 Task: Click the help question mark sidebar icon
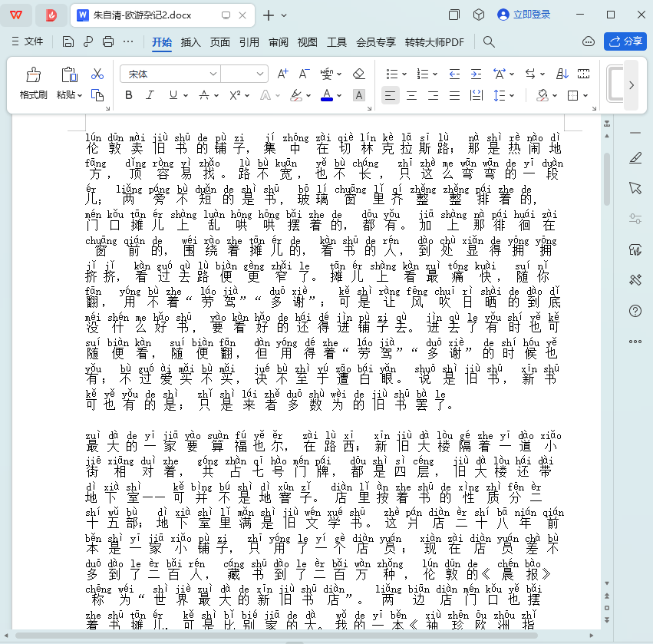click(x=635, y=311)
